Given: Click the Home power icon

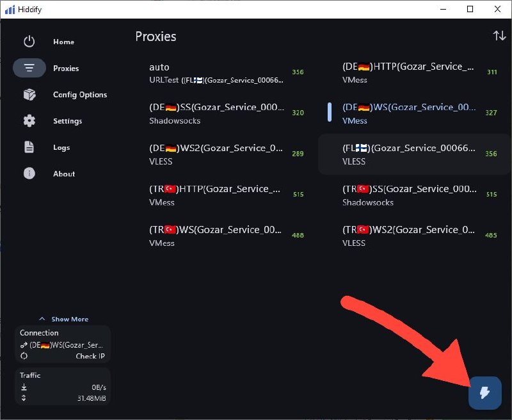Looking at the screenshot, I should pos(29,42).
